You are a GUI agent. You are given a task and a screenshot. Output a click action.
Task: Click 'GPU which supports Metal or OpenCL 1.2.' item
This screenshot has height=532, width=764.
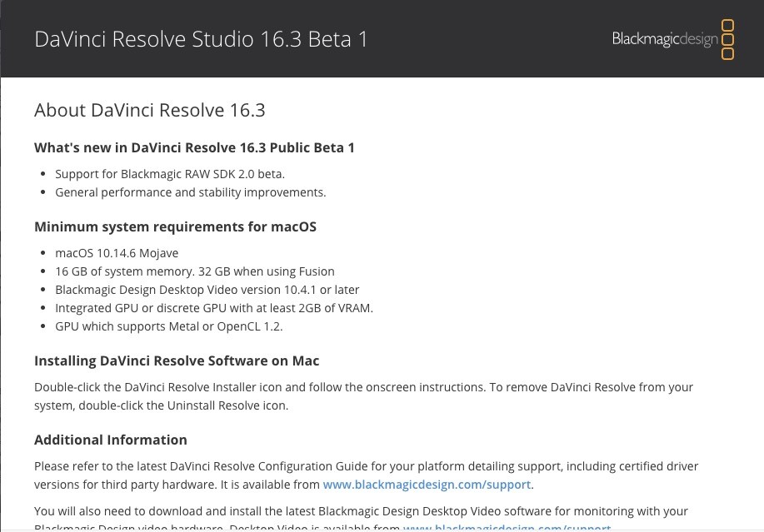pos(168,326)
